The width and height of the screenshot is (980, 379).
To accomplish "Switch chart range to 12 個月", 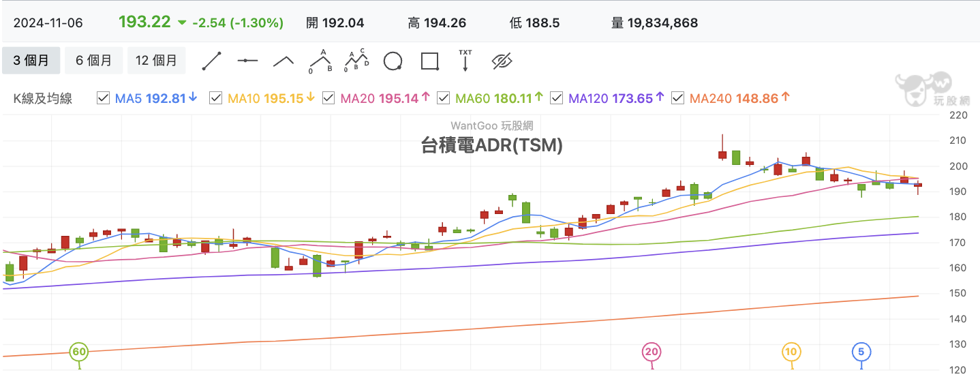I will click(156, 61).
